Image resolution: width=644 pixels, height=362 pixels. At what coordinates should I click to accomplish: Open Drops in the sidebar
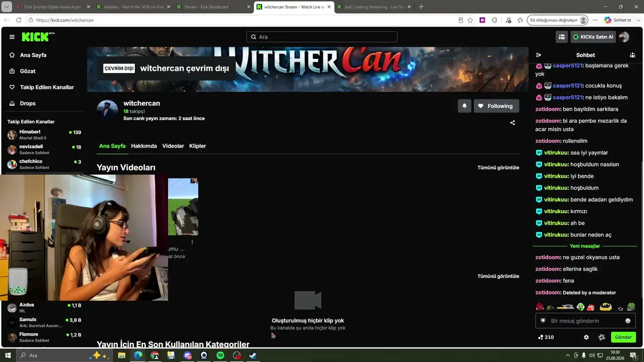pyautogui.click(x=28, y=103)
